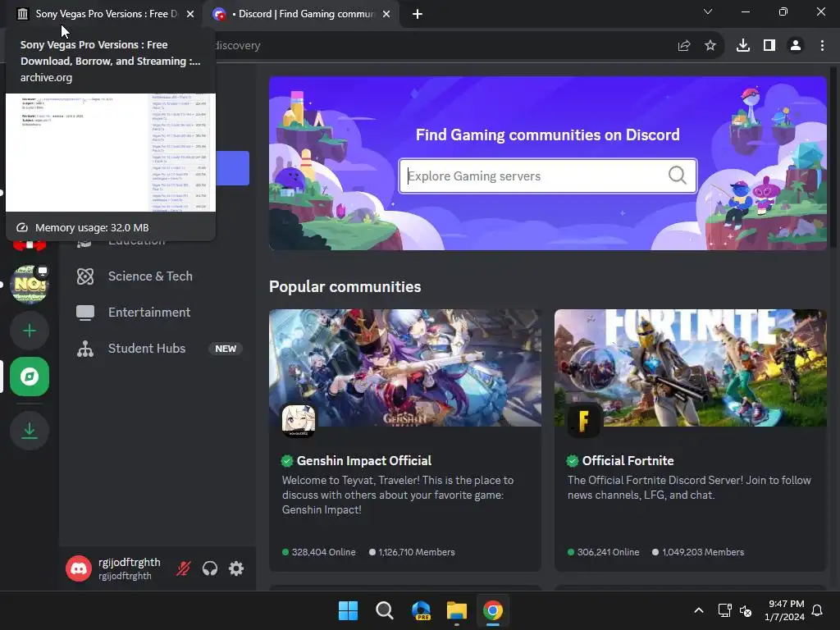Click the Official Fortnite title

(x=628, y=461)
